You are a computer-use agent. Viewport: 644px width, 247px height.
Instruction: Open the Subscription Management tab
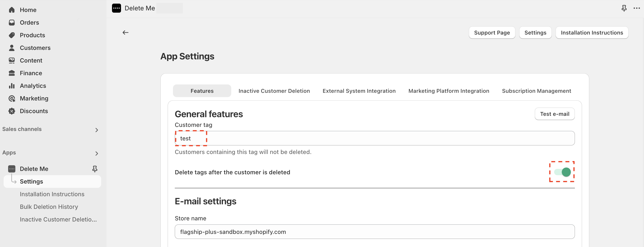[x=537, y=91]
